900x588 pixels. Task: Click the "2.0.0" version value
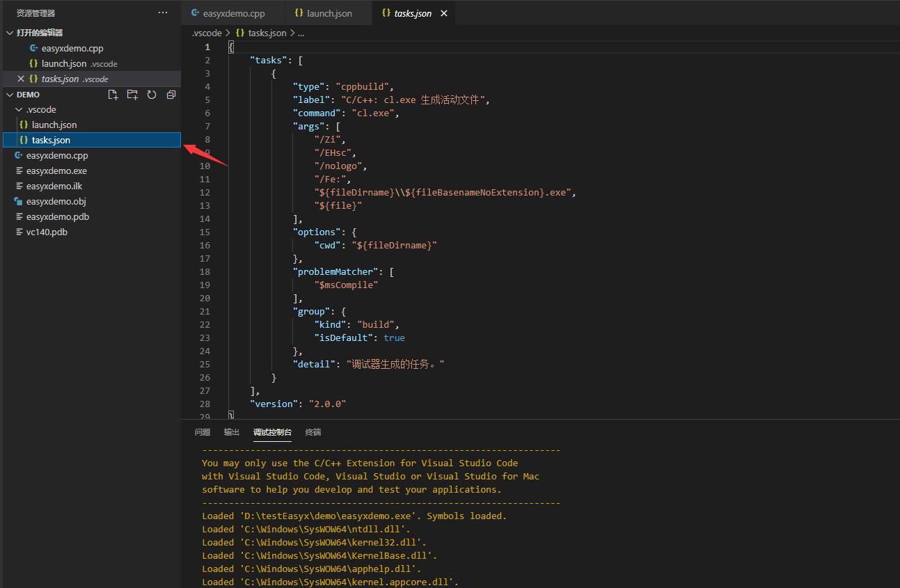coord(327,404)
